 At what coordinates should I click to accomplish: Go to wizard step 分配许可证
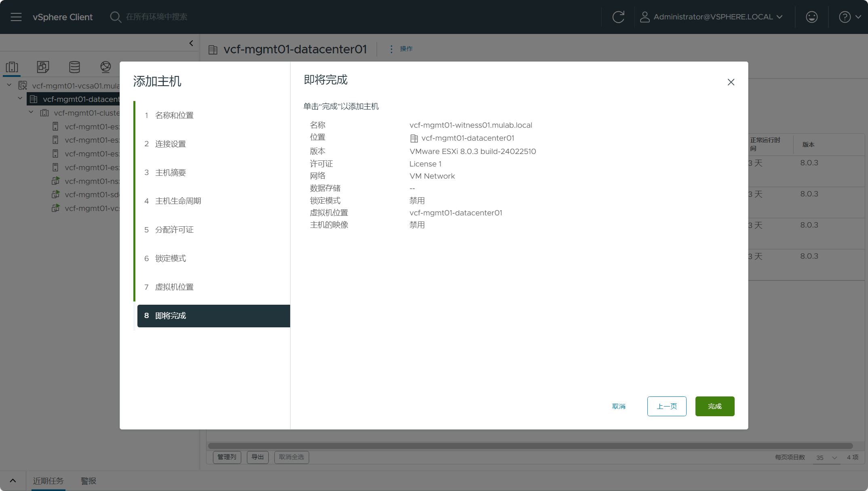[x=174, y=230]
